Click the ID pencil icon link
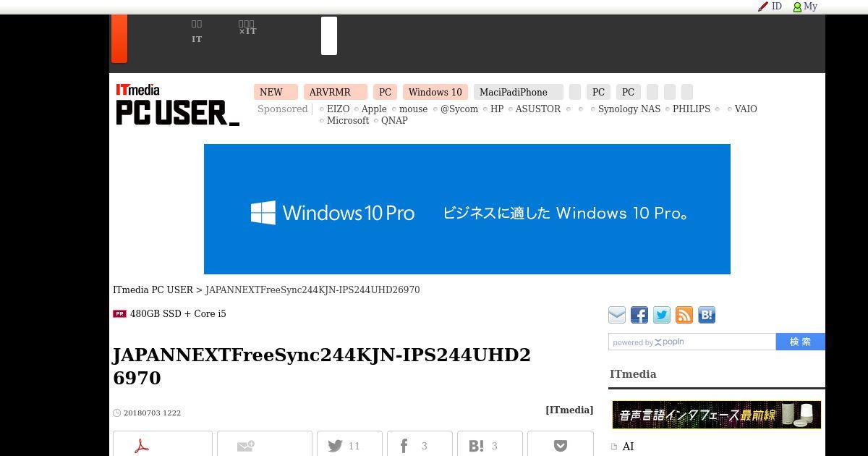 [770, 7]
